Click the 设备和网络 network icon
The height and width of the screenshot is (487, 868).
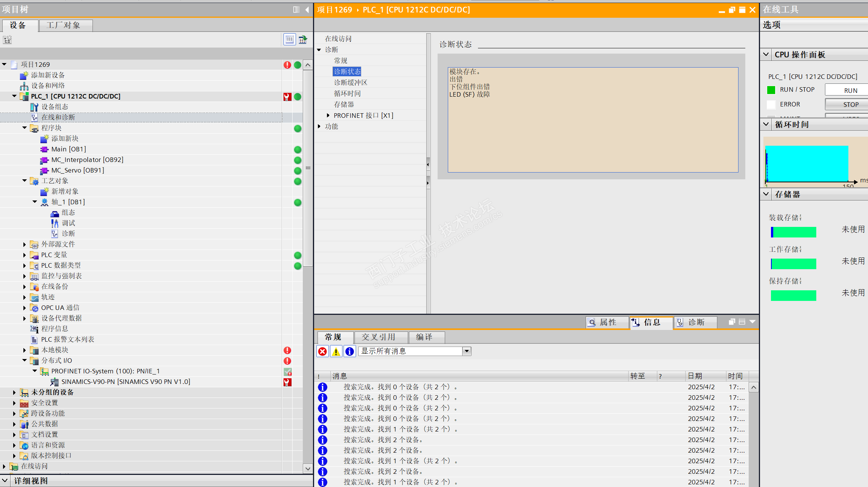tap(24, 86)
